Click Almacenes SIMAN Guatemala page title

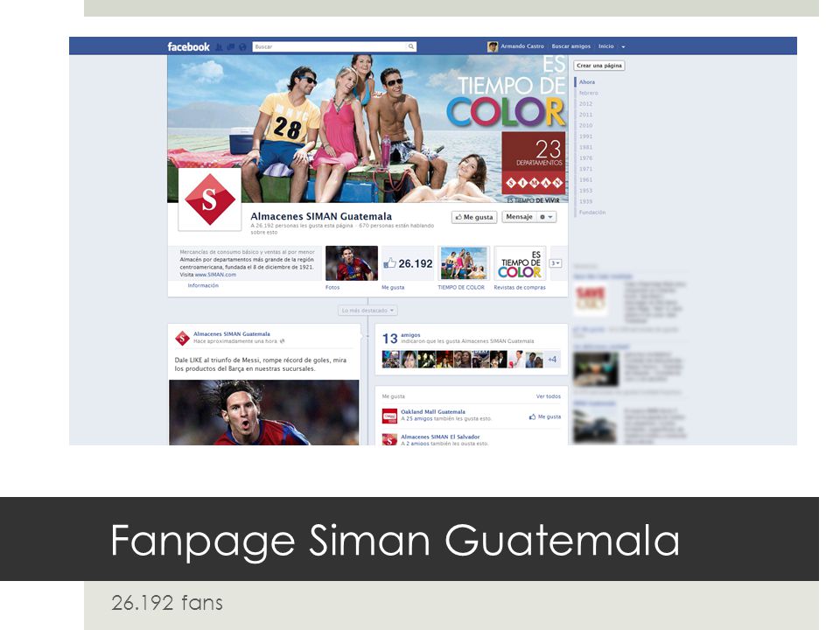tap(321, 216)
